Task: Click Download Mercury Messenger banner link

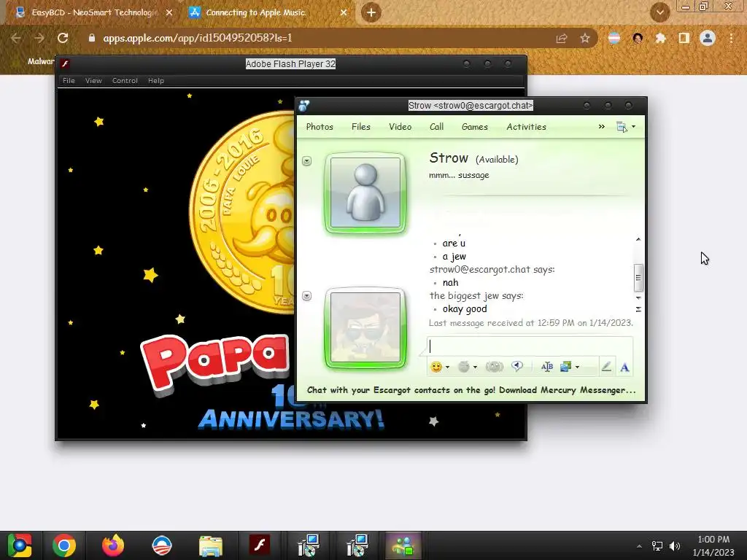Action: pyautogui.click(x=471, y=390)
